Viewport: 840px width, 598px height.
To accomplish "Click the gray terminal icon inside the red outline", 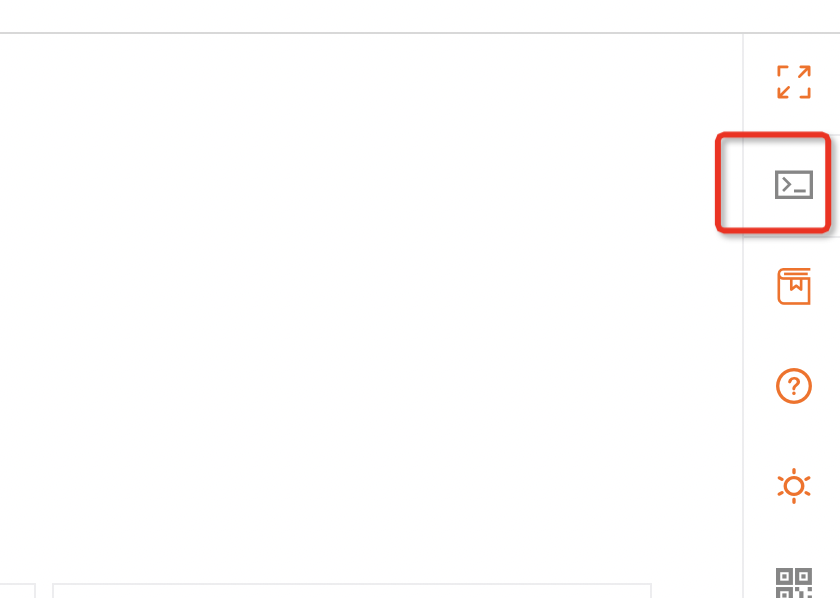I will [x=793, y=184].
